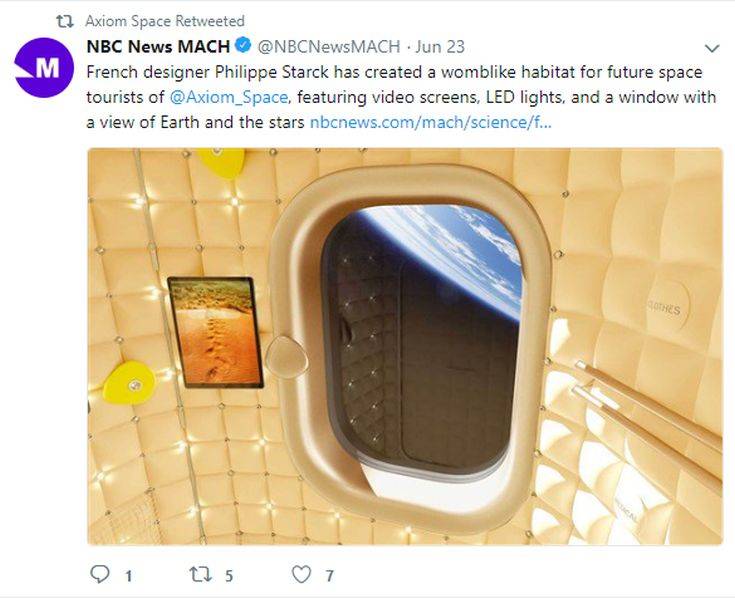Open the @NBCNewsMACH handle

(328, 46)
